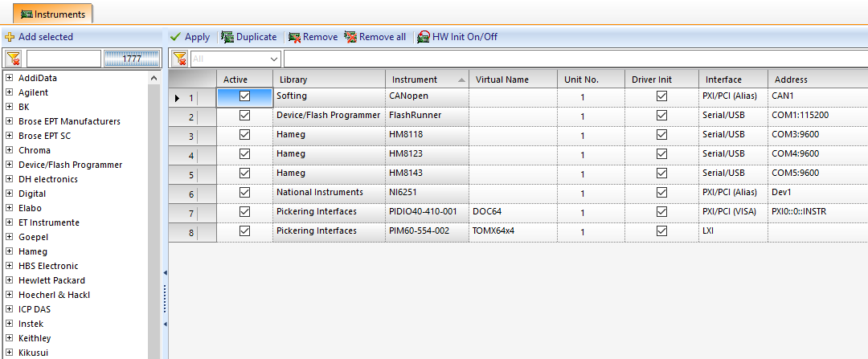Viewport: 868px width, 359px height.
Task: Click the instrument table filter text field
Action: click(575, 59)
